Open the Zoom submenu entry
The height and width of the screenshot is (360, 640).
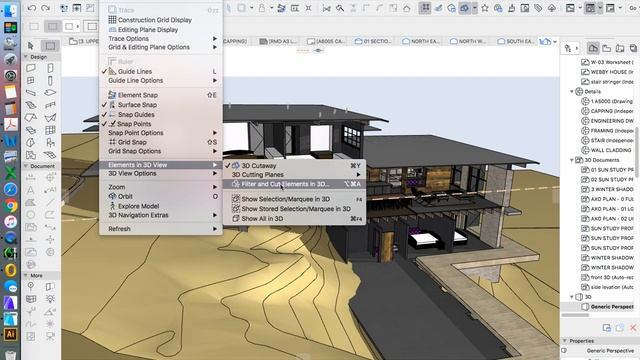(161, 187)
